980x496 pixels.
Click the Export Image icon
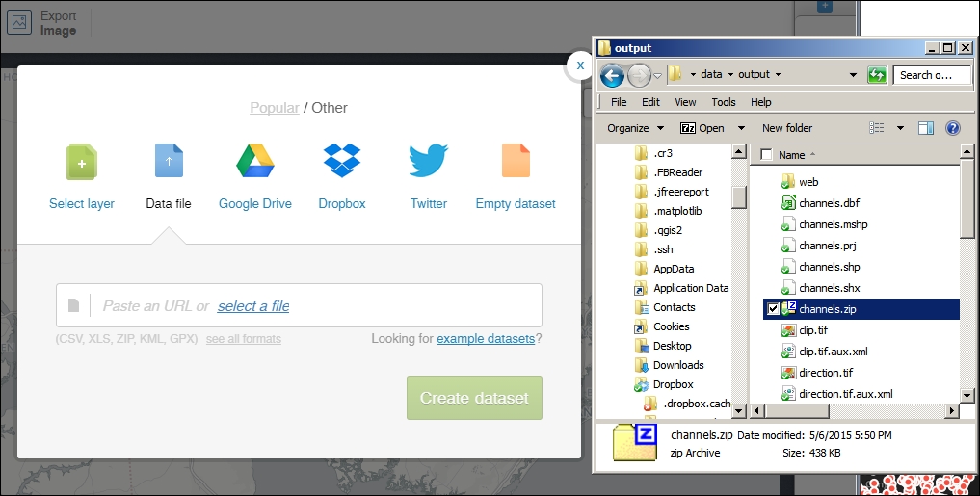19,22
